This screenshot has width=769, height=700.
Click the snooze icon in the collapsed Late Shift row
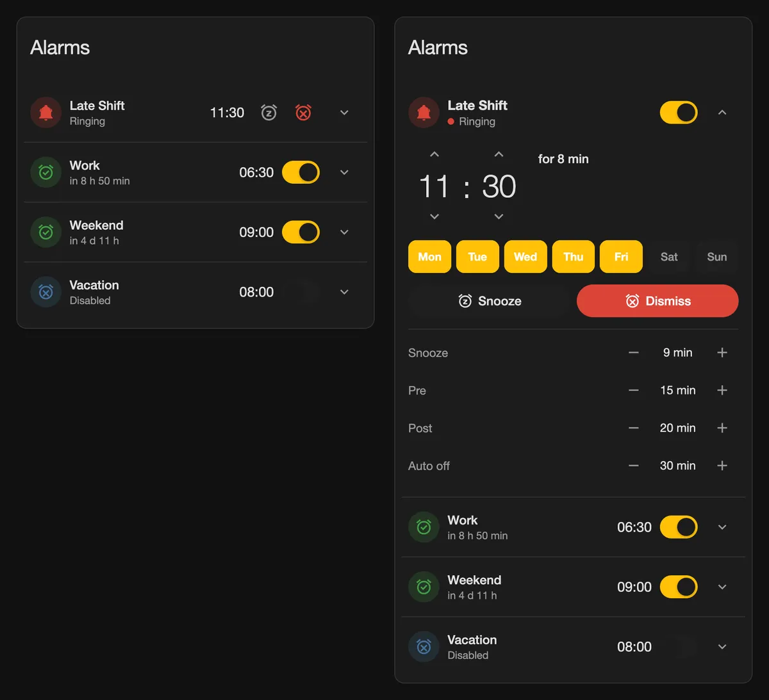269,113
